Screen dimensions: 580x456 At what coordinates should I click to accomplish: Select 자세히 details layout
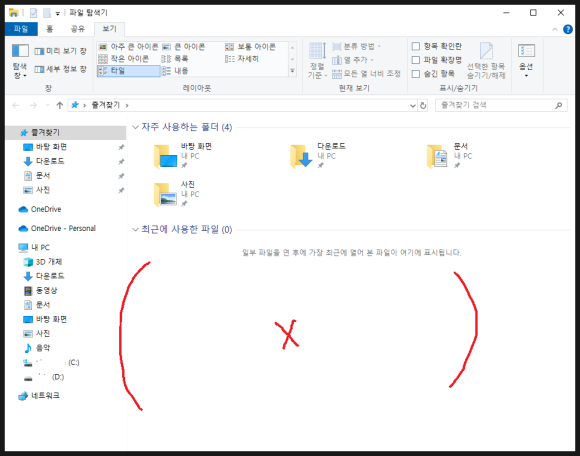pos(242,58)
